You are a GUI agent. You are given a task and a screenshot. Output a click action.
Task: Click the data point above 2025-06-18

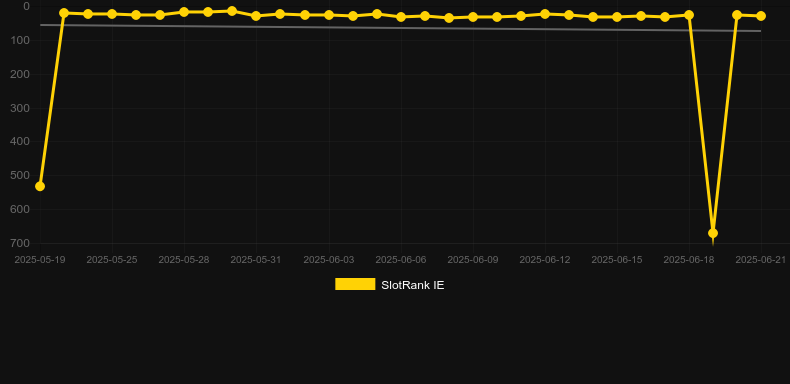click(x=689, y=15)
